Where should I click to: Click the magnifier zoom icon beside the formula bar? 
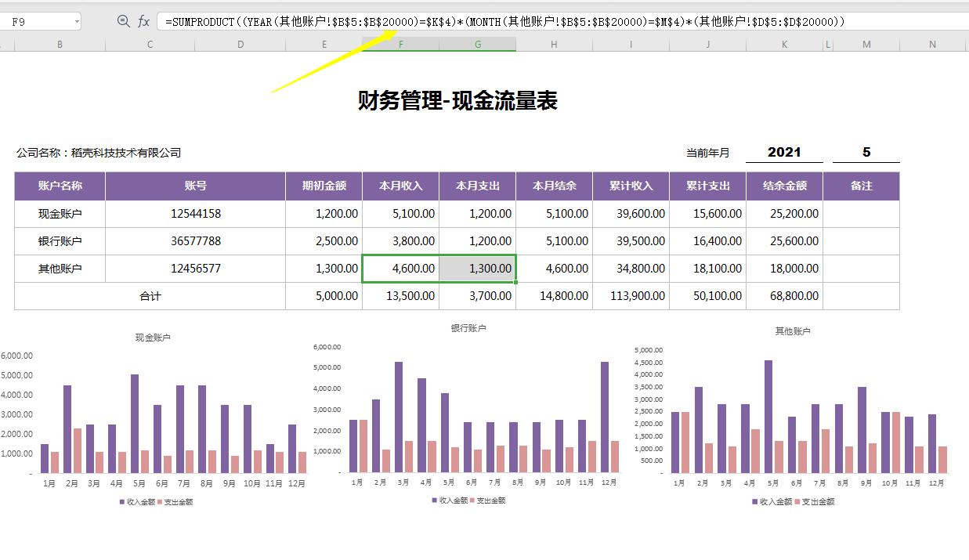click(x=121, y=21)
